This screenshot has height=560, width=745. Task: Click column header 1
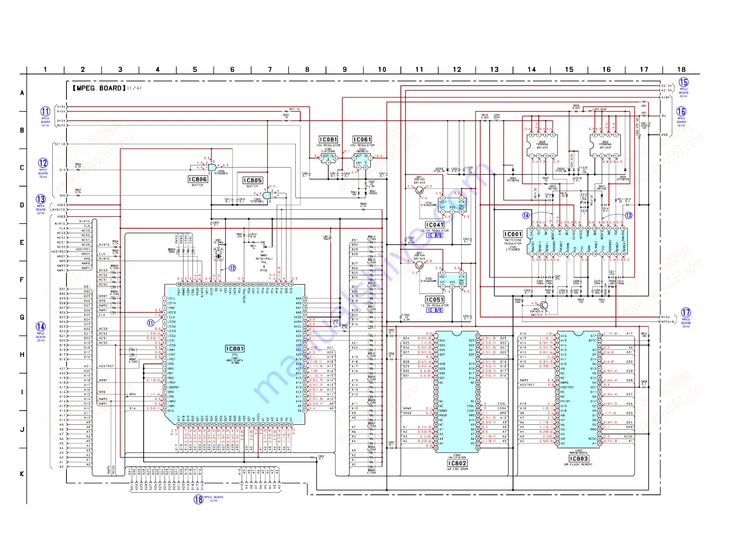point(45,70)
